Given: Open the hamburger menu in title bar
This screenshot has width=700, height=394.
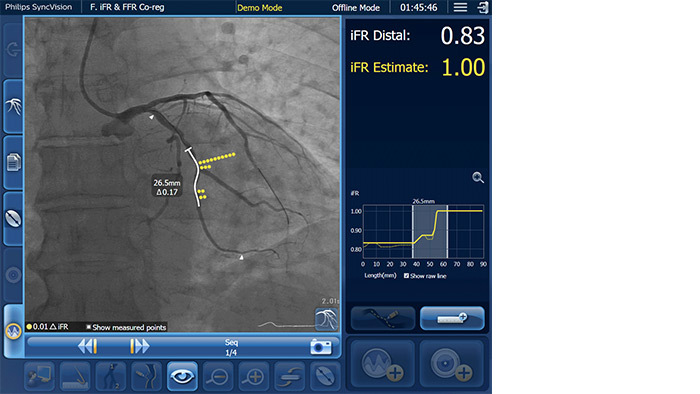Looking at the screenshot, I should point(460,7).
